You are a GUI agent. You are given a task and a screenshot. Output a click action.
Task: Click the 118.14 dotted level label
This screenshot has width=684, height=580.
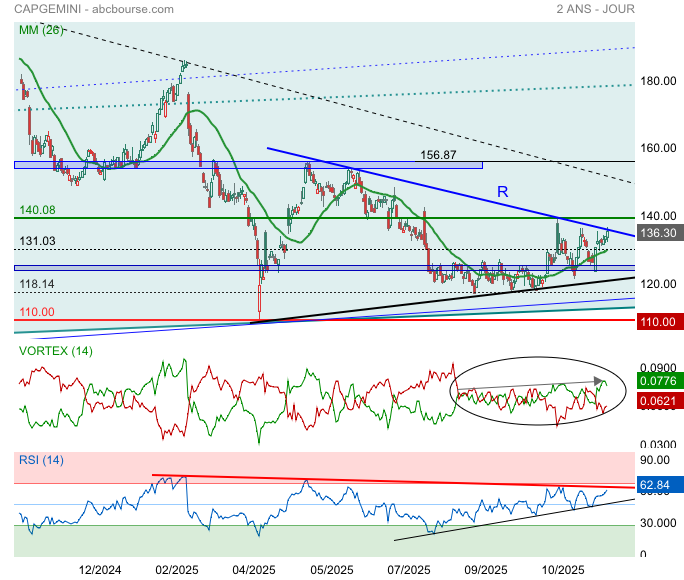click(x=37, y=284)
